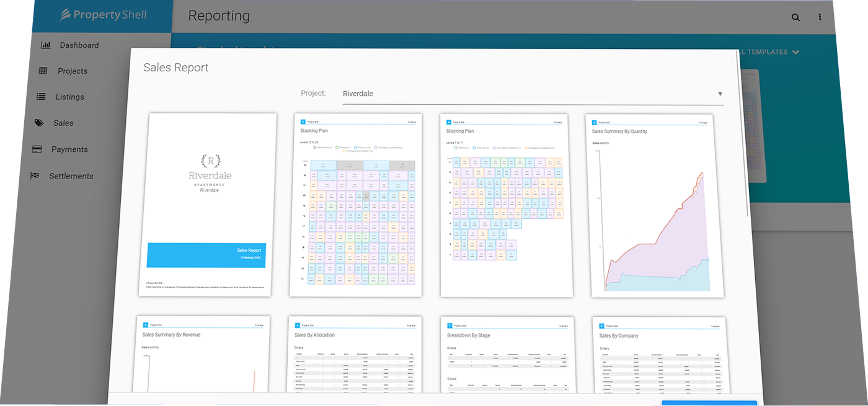This screenshot has height=406, width=868.
Task: Open search using the magnifier icon
Action: [795, 17]
